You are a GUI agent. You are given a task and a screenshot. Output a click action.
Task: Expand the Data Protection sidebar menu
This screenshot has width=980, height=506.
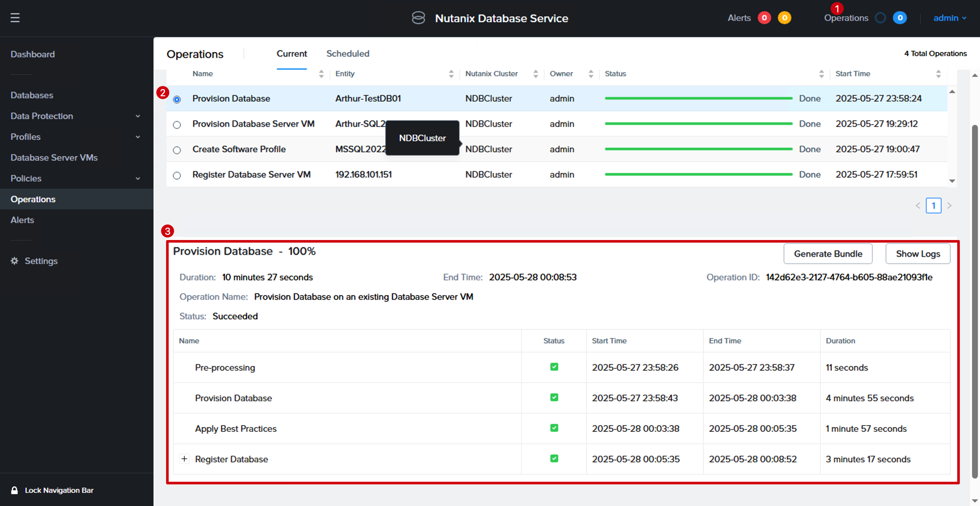[x=76, y=116]
